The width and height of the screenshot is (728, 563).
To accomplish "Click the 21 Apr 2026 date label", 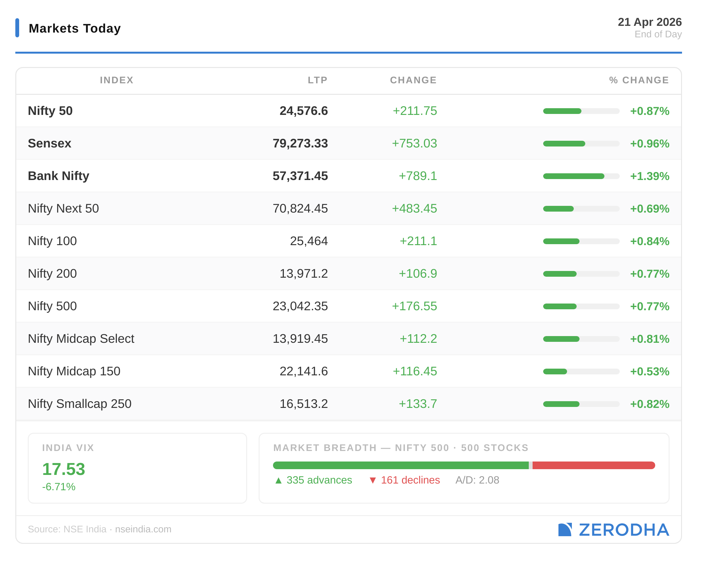I will [649, 22].
